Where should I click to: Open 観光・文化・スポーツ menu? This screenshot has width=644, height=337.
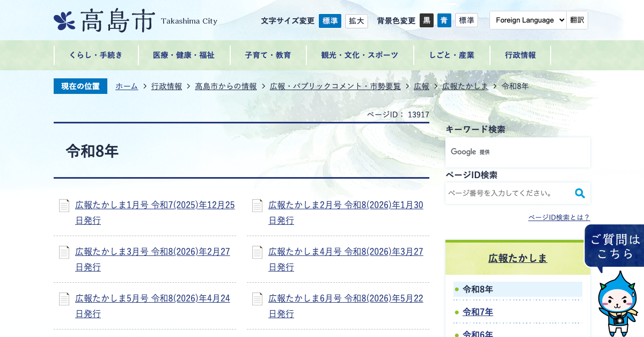360,55
